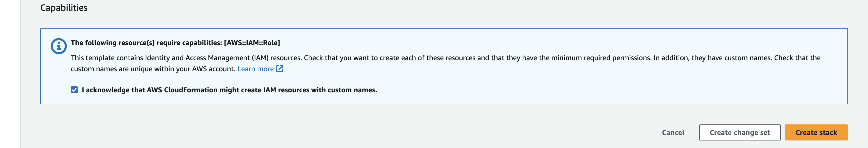Click 'custom names are unique within your AWS account' text
This screenshot has height=148, width=868.
pos(153,69)
